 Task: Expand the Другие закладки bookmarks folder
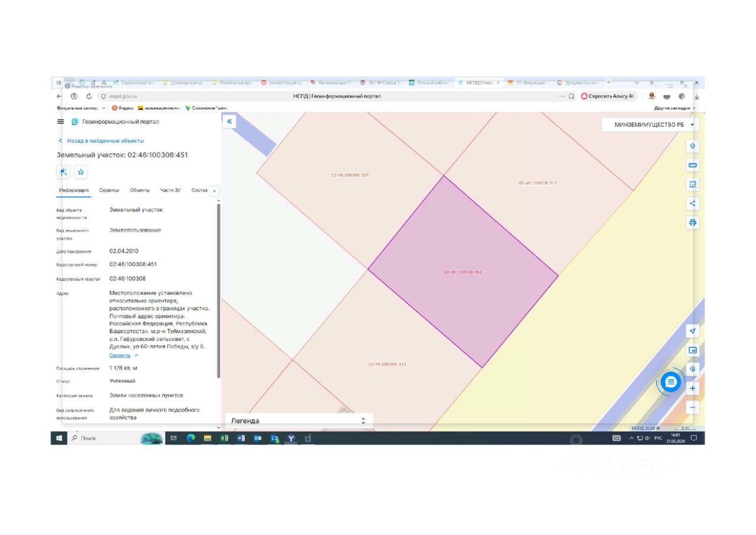674,108
